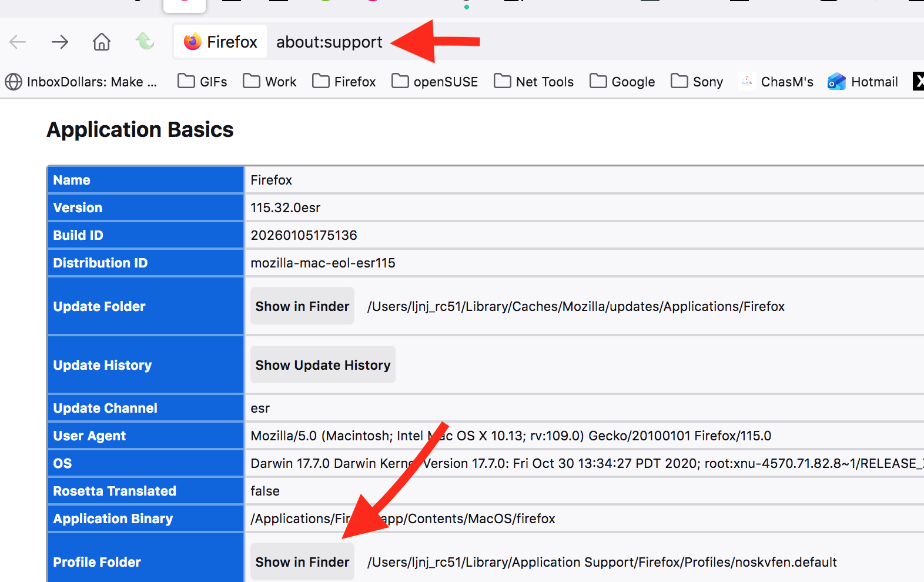The image size is (924, 582).
Task: Open the Google bookmarks folder
Action: pyautogui.click(x=622, y=82)
